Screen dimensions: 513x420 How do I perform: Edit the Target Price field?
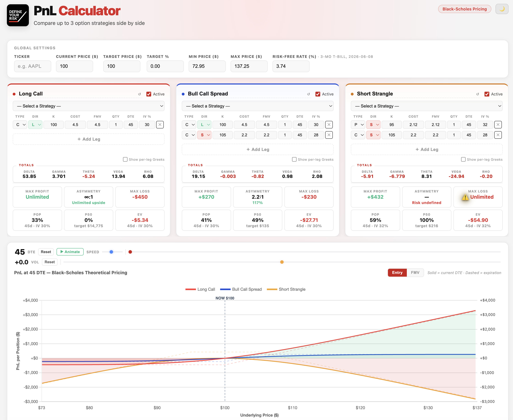122,66
